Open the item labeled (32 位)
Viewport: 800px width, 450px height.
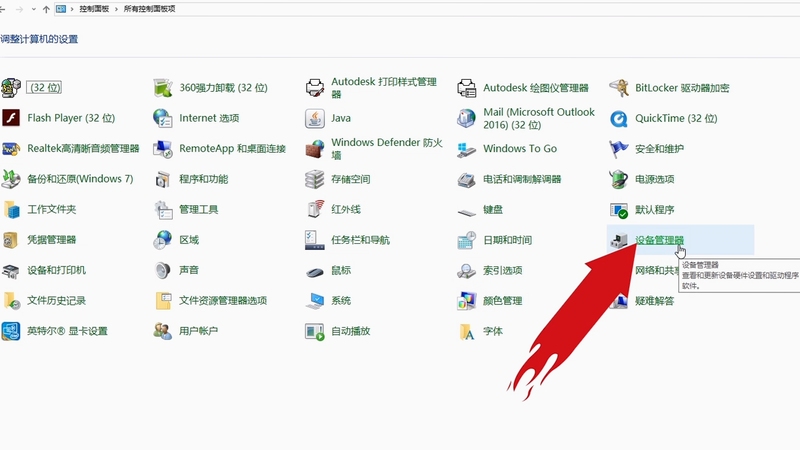click(44, 88)
